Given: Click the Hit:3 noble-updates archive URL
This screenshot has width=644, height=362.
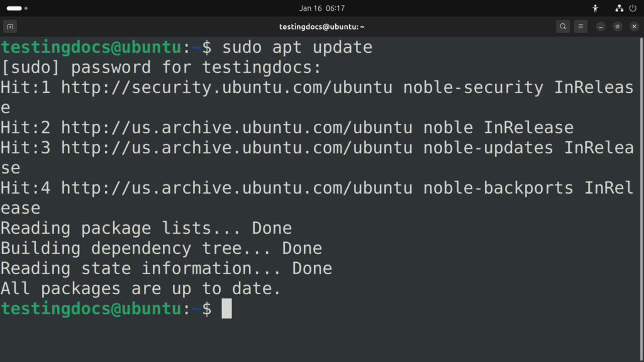Looking at the screenshot, I should [236, 148].
